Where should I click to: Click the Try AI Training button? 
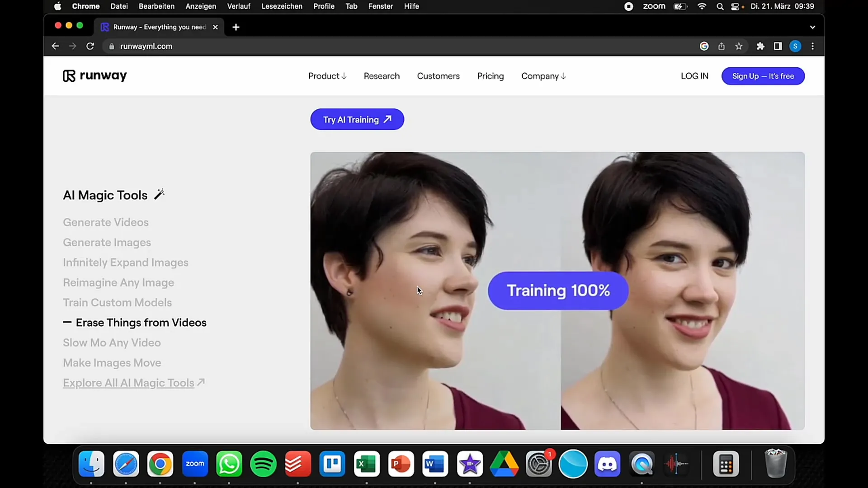(x=356, y=119)
